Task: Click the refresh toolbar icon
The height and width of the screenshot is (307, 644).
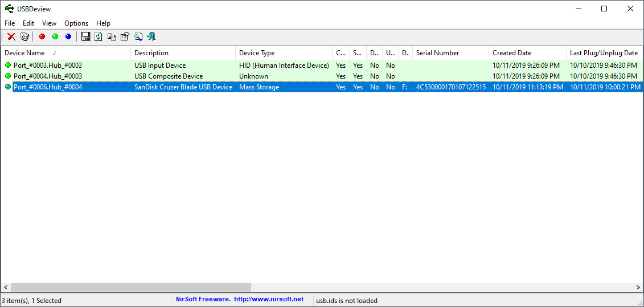Action: (99, 37)
